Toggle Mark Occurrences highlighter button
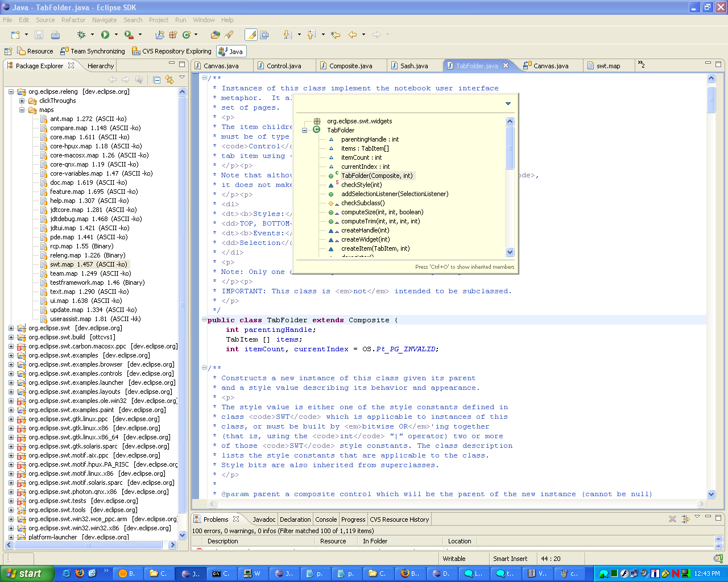728x582 pixels. (x=251, y=35)
